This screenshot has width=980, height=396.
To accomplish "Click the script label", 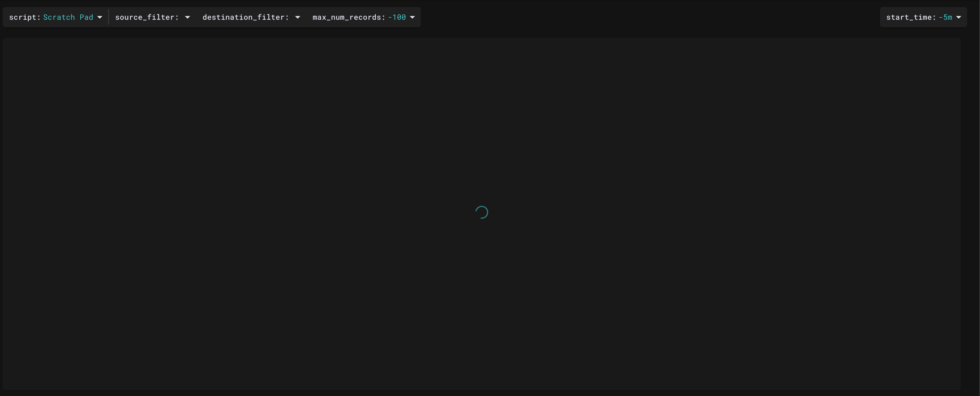I will click(25, 17).
